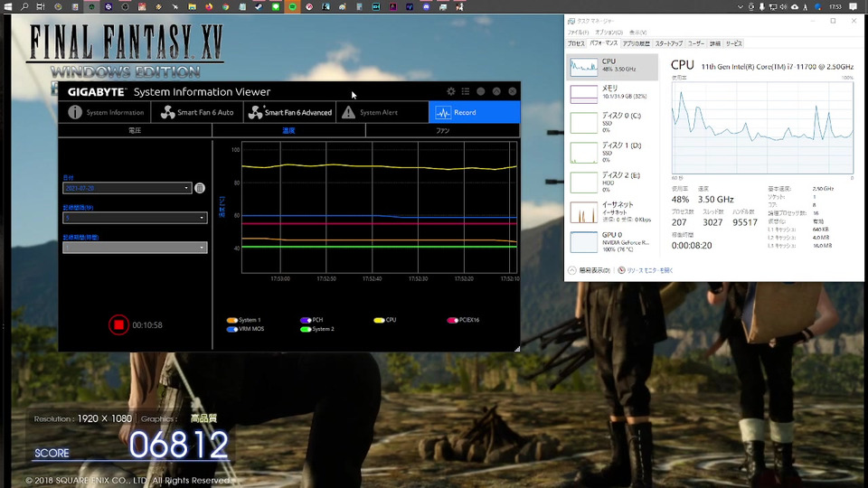
Task: Switch to Smart Fan 6 Auto tab
Action: [198, 112]
